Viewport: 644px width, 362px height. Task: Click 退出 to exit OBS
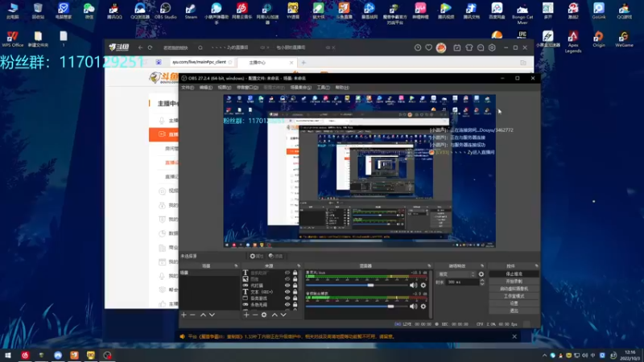(514, 311)
